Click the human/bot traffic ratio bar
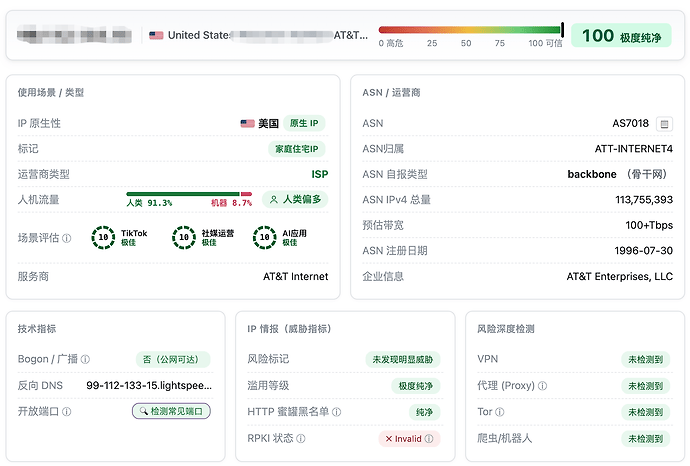 pos(189,194)
